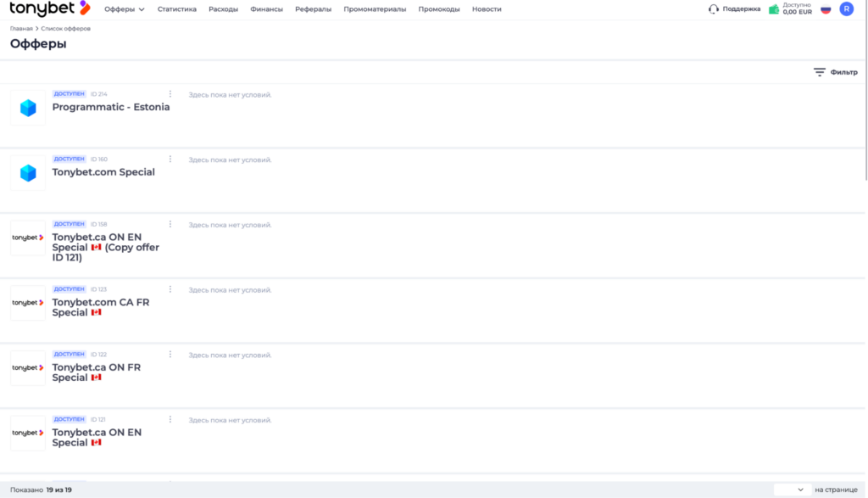
Task: Click the tonybet logo of offer ID 122
Action: point(28,368)
